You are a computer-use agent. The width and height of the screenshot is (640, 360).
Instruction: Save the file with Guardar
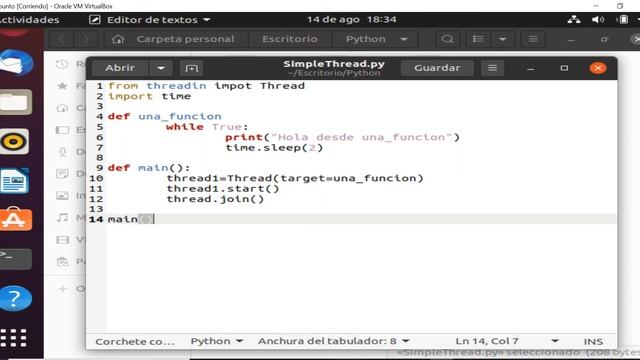pos(437,68)
